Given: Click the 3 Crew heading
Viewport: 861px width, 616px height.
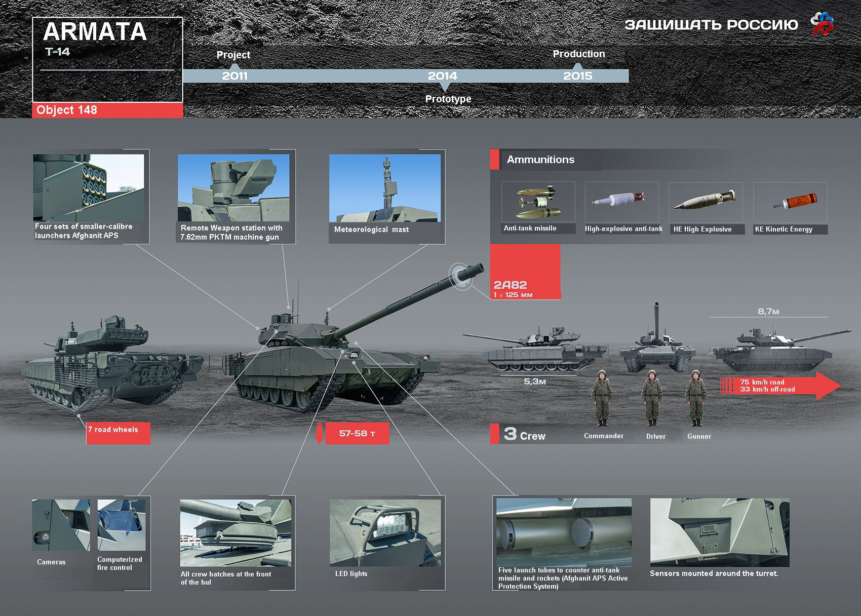Looking at the screenshot, I should click(x=525, y=435).
